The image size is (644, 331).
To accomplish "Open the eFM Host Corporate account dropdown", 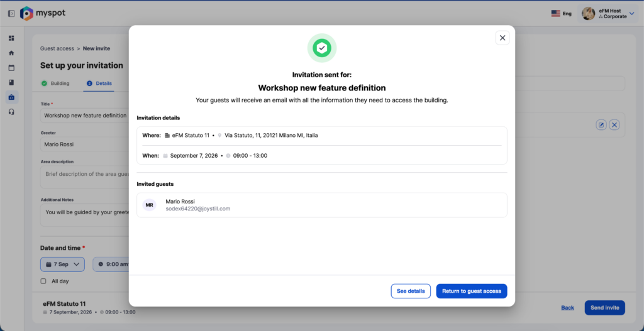I will point(608,14).
